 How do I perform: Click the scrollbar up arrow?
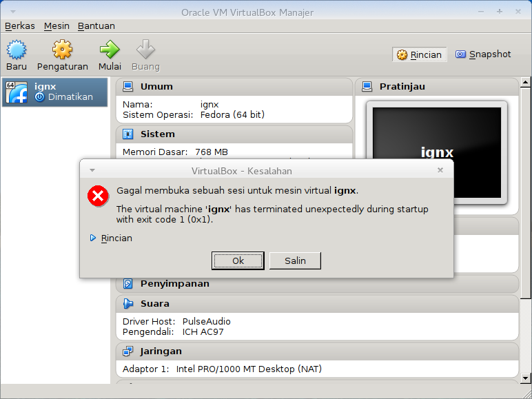pyautogui.click(x=525, y=82)
